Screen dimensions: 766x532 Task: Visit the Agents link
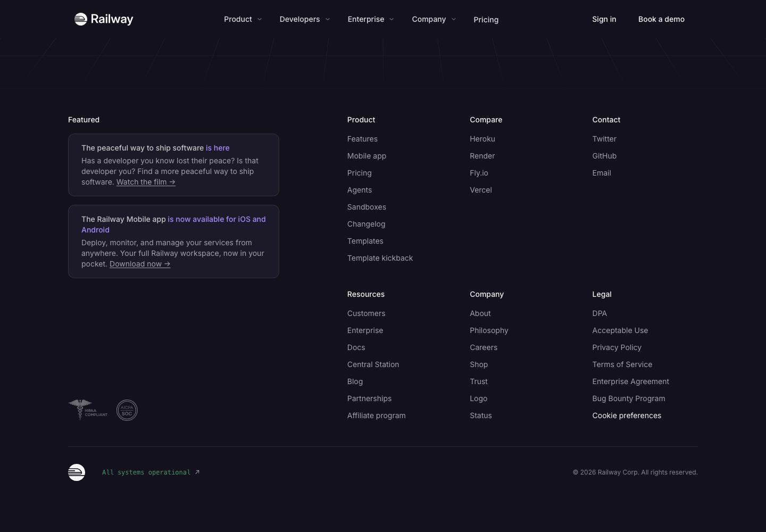click(x=360, y=190)
